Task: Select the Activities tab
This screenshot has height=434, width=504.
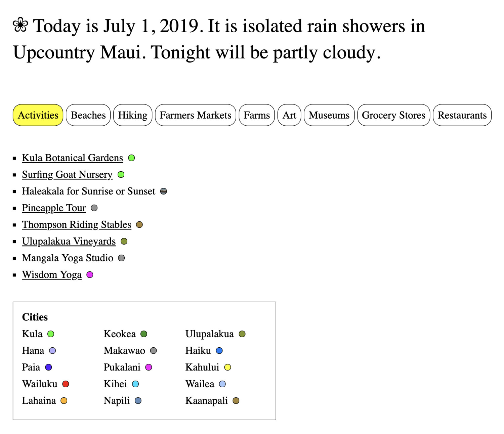Action: pyautogui.click(x=38, y=115)
